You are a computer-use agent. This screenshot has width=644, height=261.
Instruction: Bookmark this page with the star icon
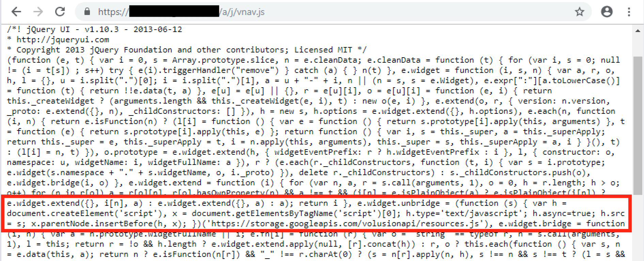579,12
